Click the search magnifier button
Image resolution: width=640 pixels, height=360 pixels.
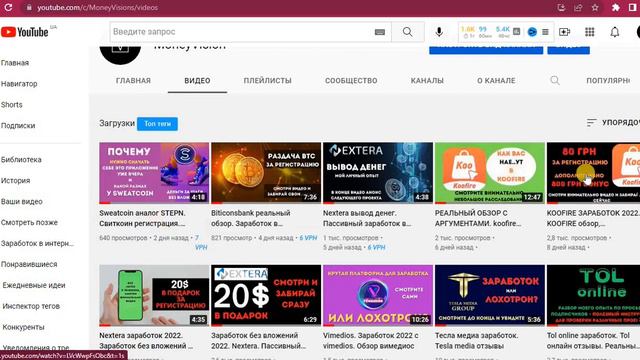(x=407, y=32)
